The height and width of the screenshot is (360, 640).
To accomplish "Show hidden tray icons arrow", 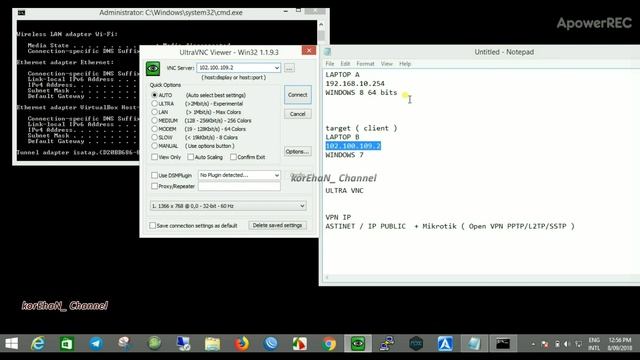I will click(x=533, y=344).
